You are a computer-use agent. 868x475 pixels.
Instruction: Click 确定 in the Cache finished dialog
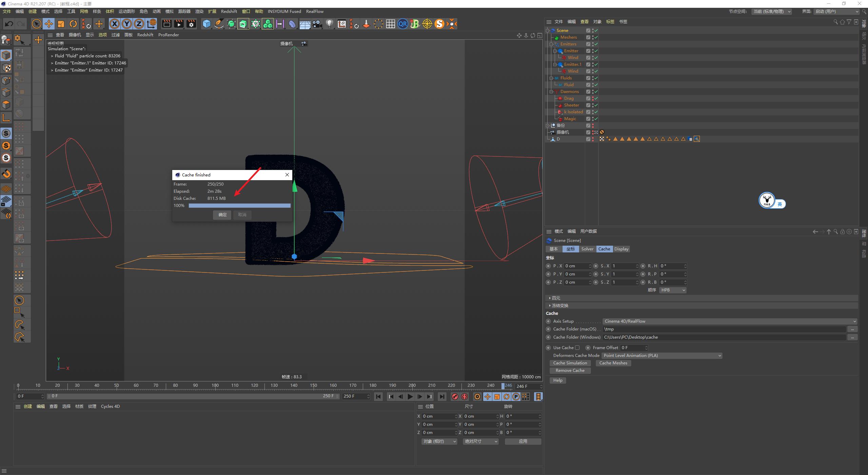click(x=222, y=215)
